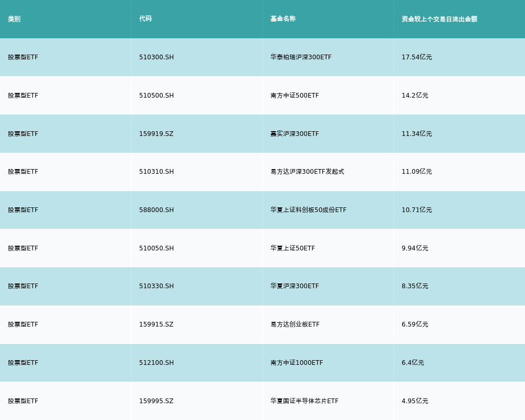Select code 510300.SH

click(x=156, y=57)
